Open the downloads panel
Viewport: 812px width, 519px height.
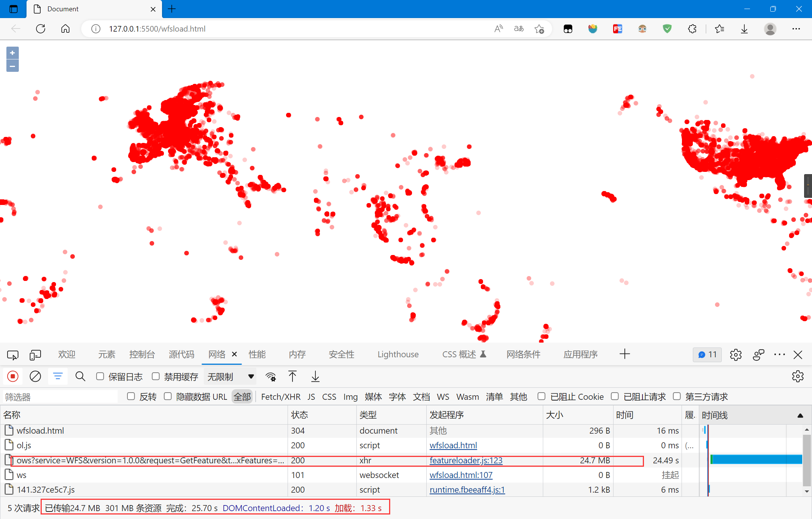pos(744,29)
